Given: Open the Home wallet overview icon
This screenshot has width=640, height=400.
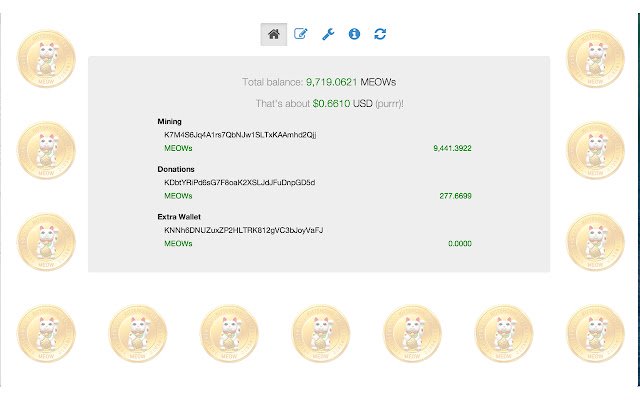Looking at the screenshot, I should point(274,34).
